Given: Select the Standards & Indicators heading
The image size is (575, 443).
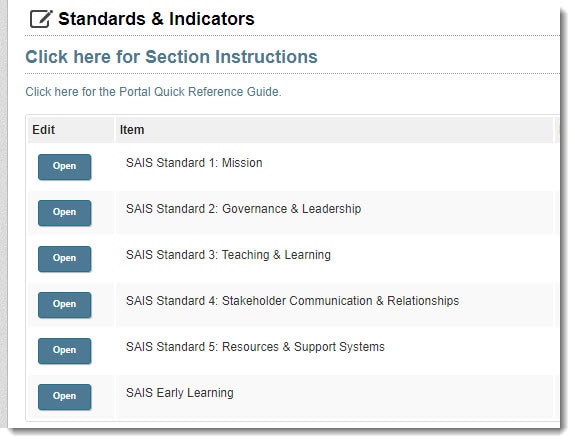Looking at the screenshot, I should [x=156, y=19].
